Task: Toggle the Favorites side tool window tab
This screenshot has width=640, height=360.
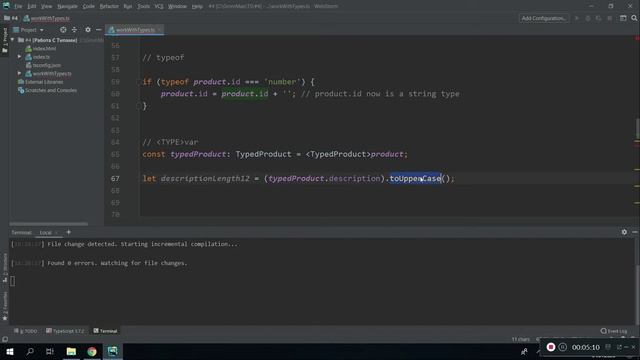Action: coord(5,306)
